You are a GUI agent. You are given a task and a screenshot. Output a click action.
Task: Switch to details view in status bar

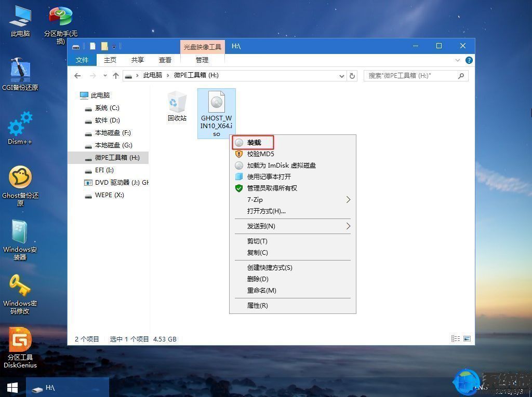456,338
